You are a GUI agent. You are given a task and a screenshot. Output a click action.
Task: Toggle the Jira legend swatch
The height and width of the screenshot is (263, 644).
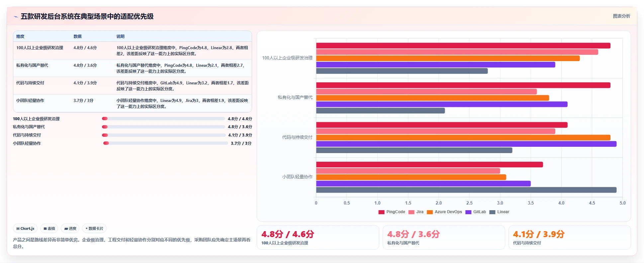click(x=411, y=212)
